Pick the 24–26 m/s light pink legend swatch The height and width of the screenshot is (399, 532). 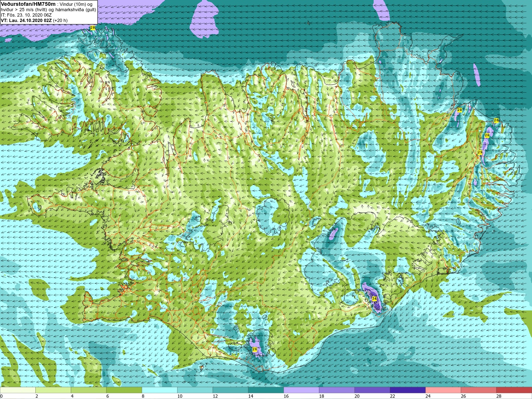click(443, 390)
